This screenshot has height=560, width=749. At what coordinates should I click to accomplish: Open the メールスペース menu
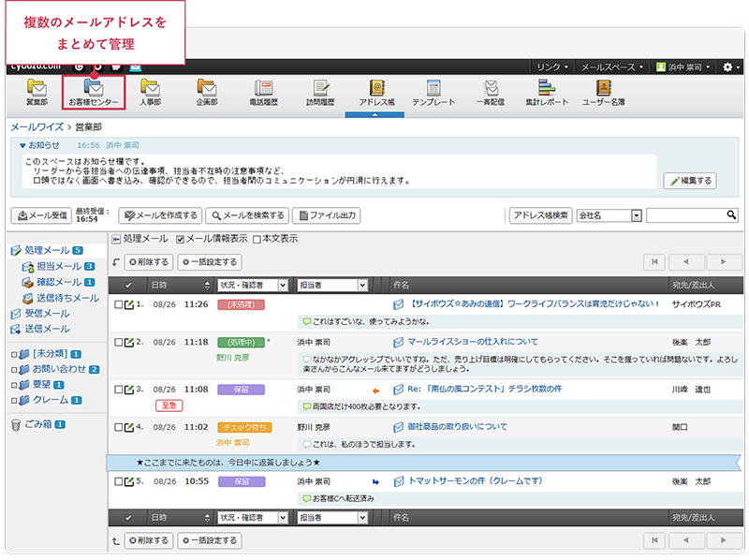611,67
